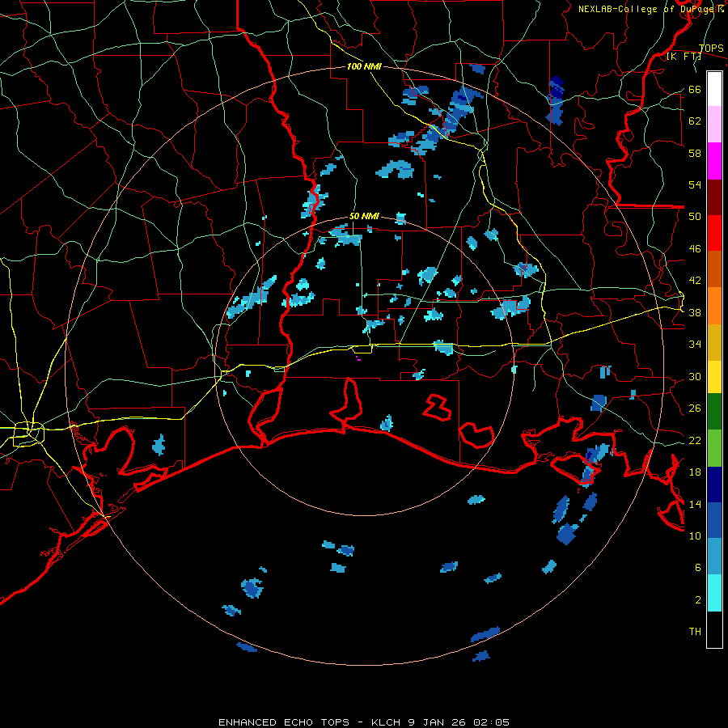Click the light pink legend swatch

click(x=714, y=124)
